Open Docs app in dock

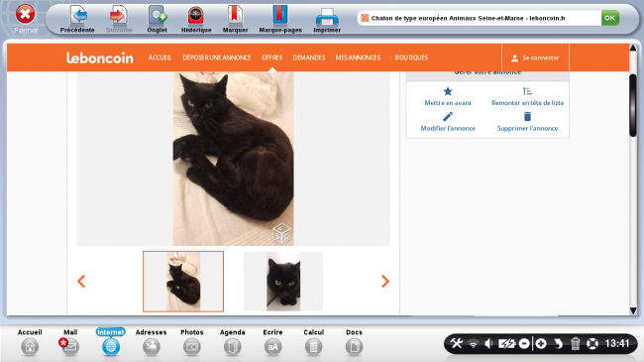(x=354, y=342)
